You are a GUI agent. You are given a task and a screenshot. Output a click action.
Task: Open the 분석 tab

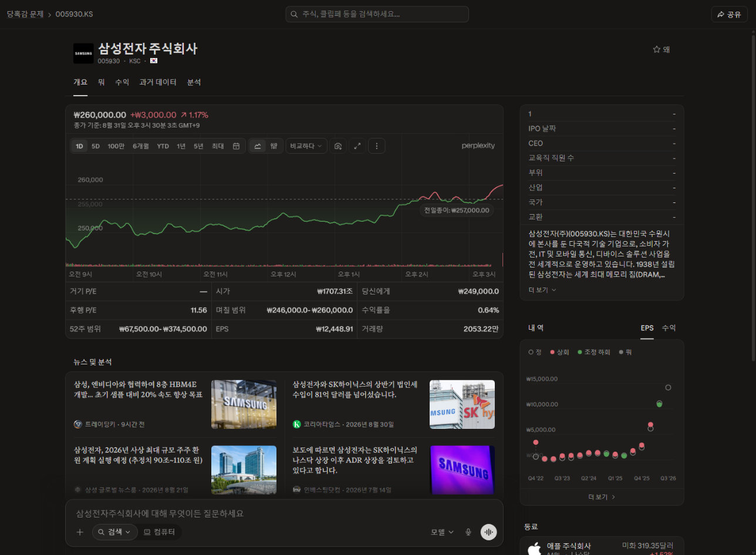pyautogui.click(x=194, y=82)
